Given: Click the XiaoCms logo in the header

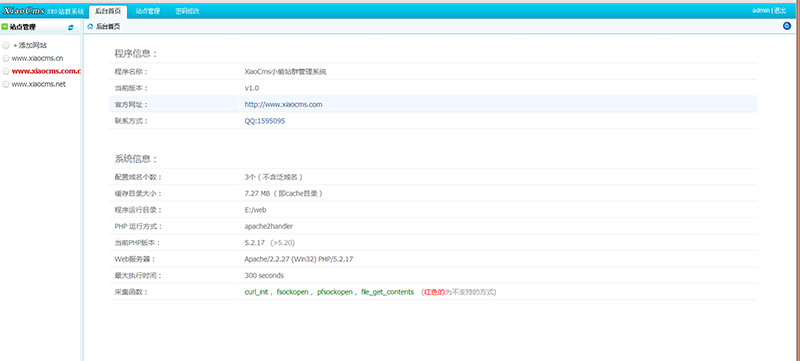Looking at the screenshot, I should pyautogui.click(x=24, y=10).
